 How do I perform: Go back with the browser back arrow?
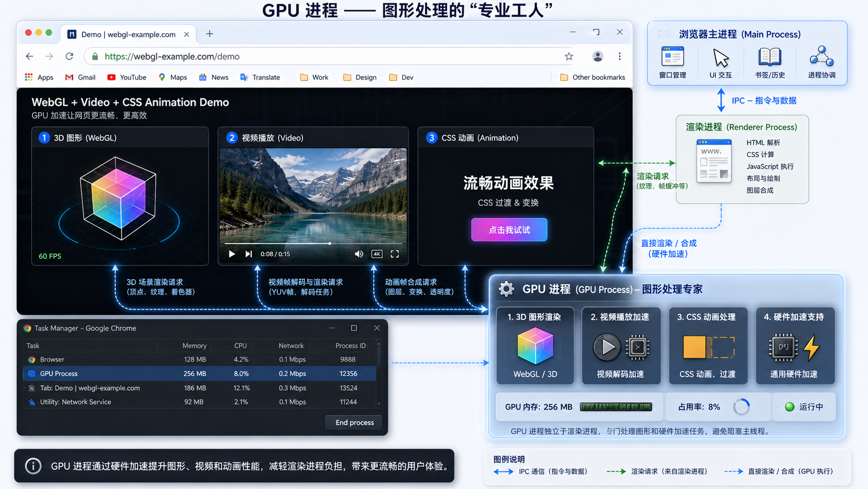[30, 56]
